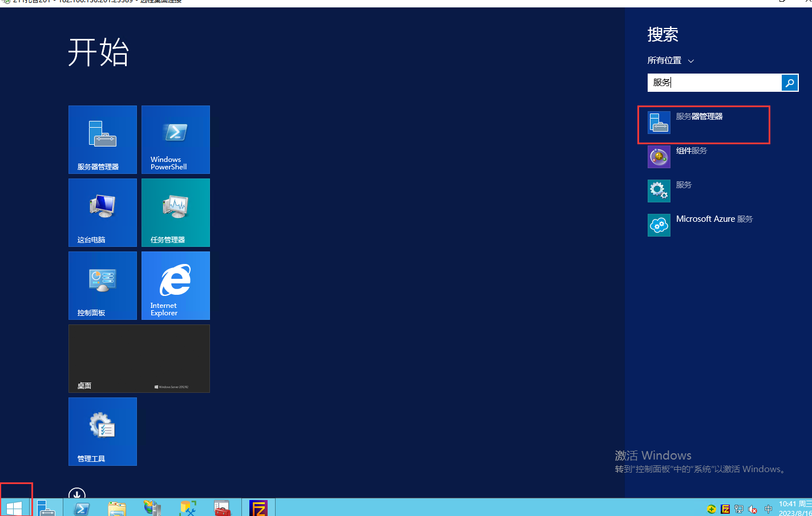Click the muted volume tray icon
This screenshot has width=812, height=516.
click(x=753, y=509)
